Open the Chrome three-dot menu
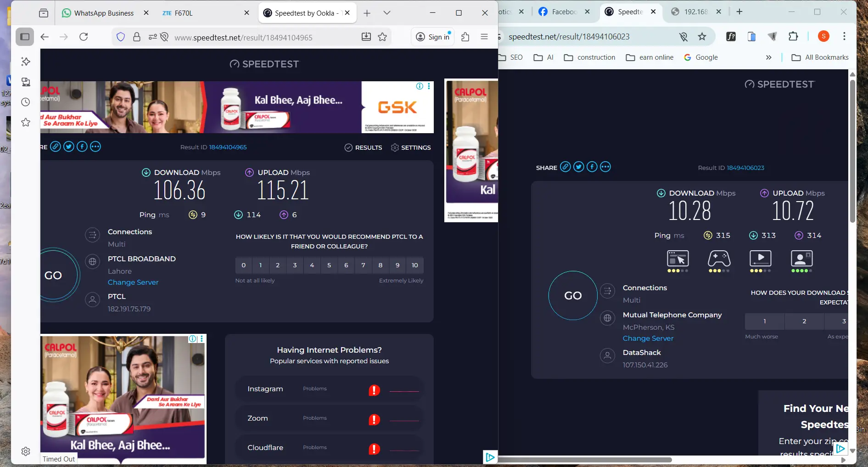This screenshot has width=868, height=467. click(844, 36)
